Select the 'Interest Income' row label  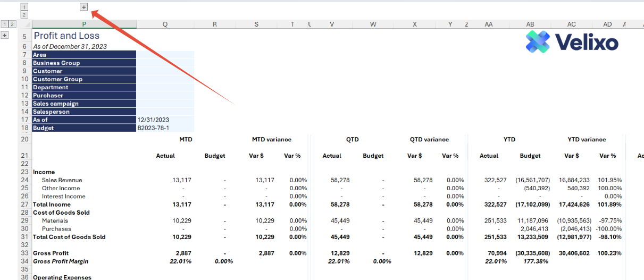pos(63,197)
